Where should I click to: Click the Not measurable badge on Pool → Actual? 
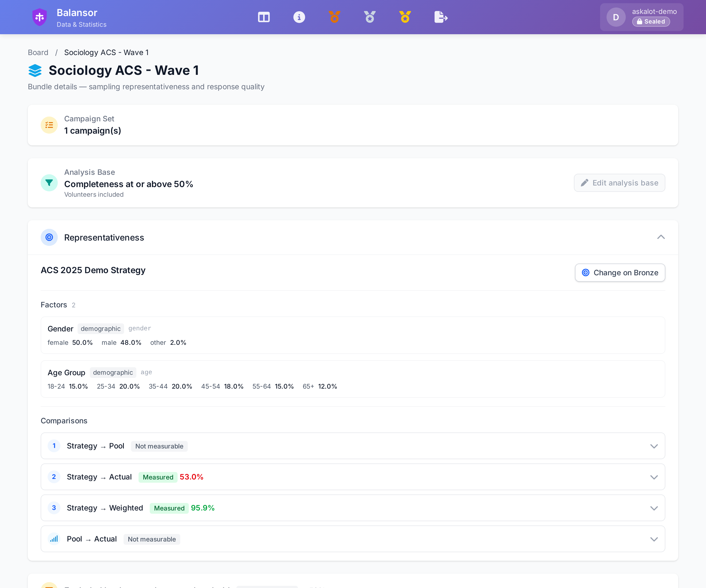point(152,539)
